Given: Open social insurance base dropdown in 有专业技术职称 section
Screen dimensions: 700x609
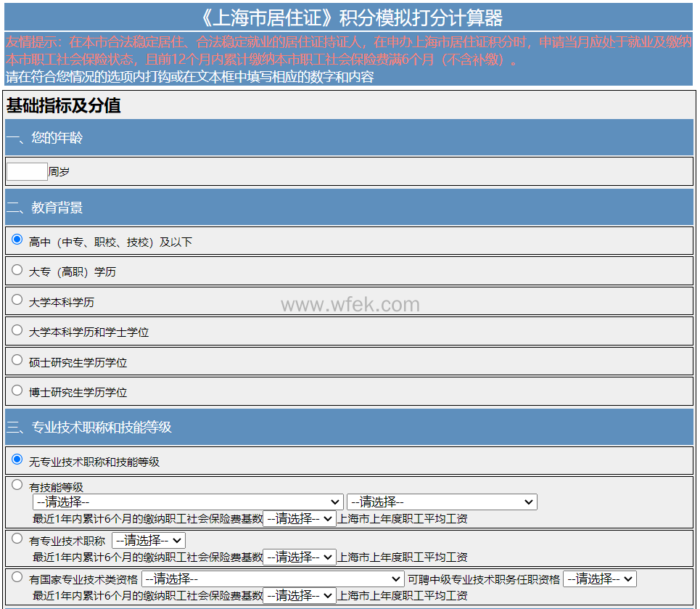Looking at the screenshot, I should (300, 557).
